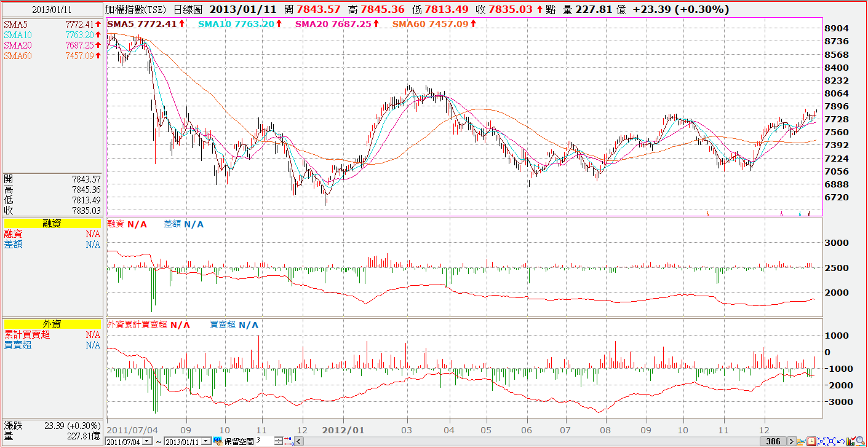Click the SMA5 row in the sidebar
This screenshot has width=868, height=448.
(x=52, y=24)
